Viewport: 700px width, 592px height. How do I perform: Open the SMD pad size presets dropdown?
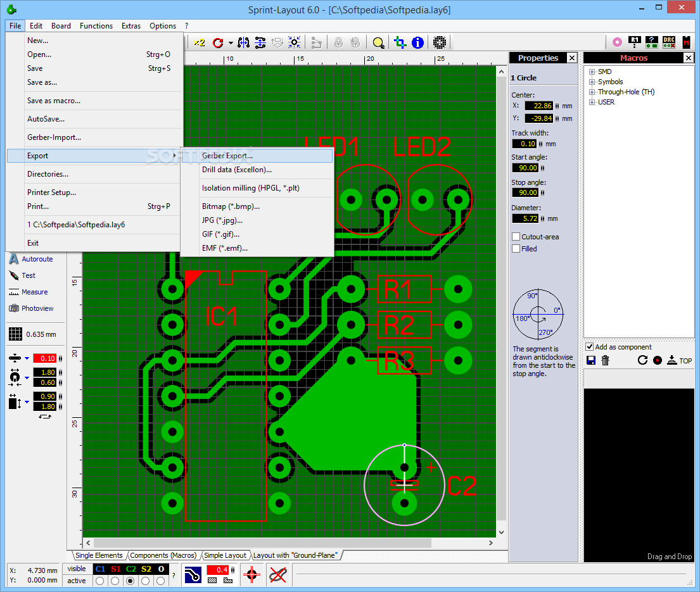pos(27,402)
